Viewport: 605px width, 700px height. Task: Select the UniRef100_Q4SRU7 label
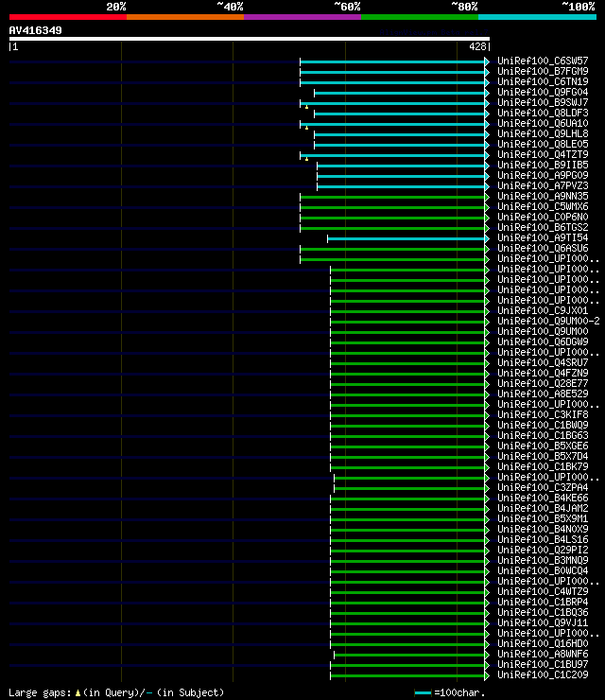tap(543, 362)
